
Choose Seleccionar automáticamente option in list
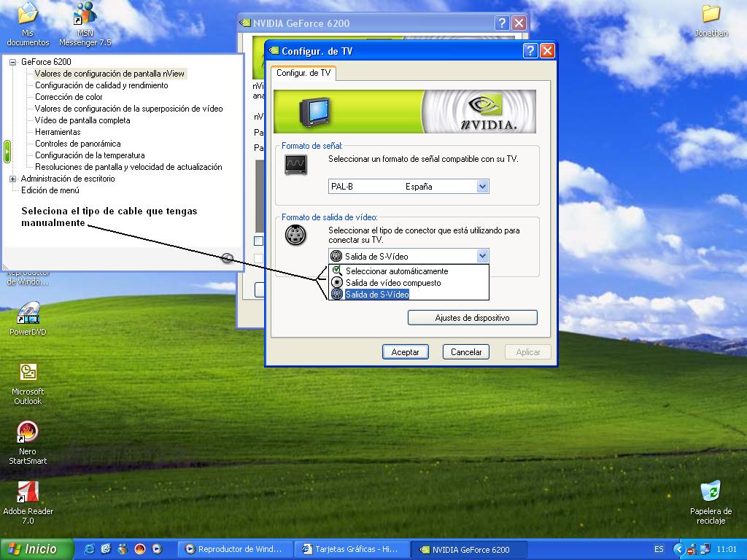(396, 271)
